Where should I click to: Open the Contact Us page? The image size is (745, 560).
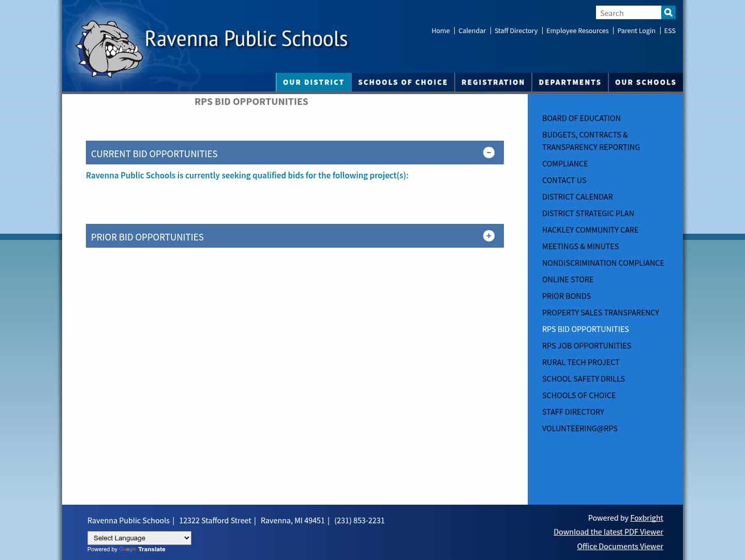(x=564, y=180)
